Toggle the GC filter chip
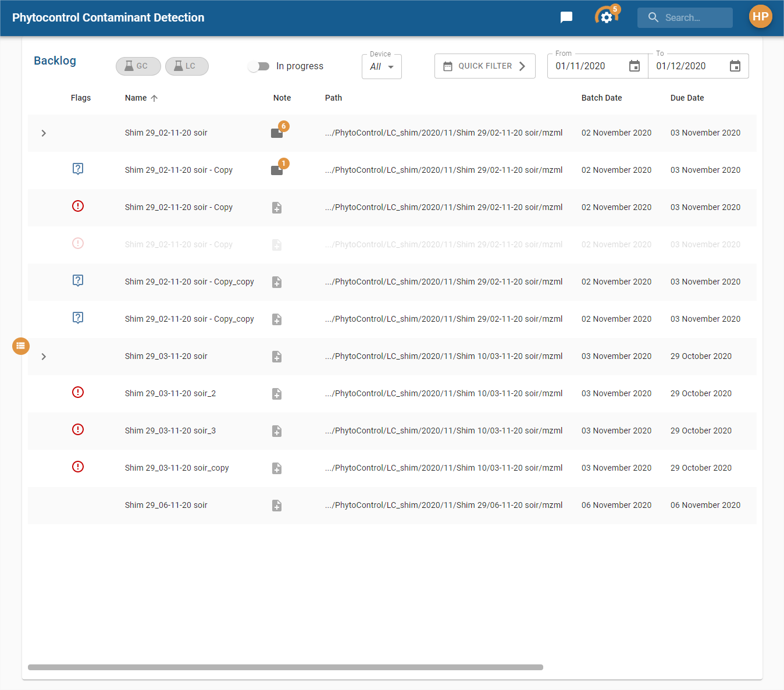Image resolution: width=784 pixels, height=690 pixels. (x=138, y=66)
